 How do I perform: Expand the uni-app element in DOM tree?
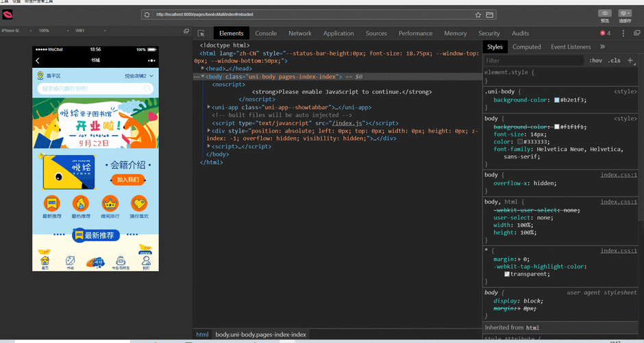tap(209, 107)
